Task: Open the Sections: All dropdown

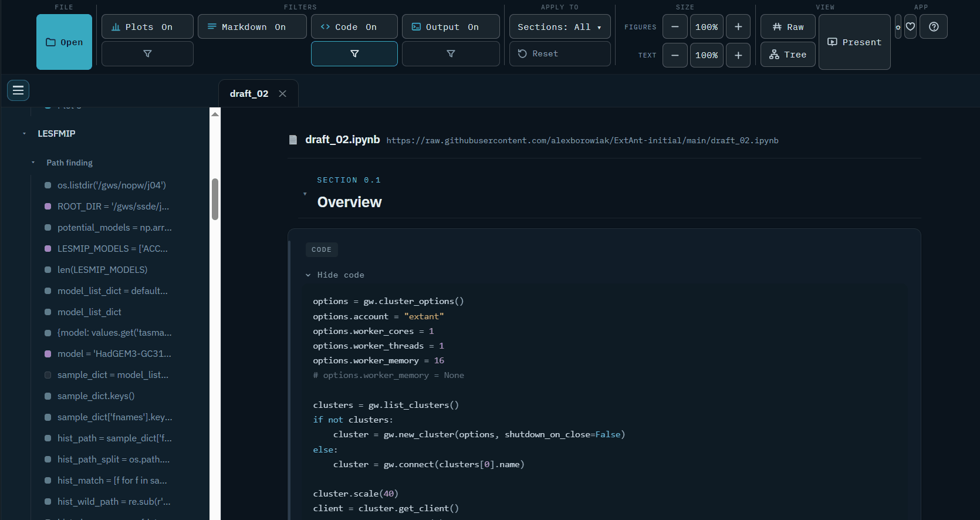Action: [x=560, y=27]
